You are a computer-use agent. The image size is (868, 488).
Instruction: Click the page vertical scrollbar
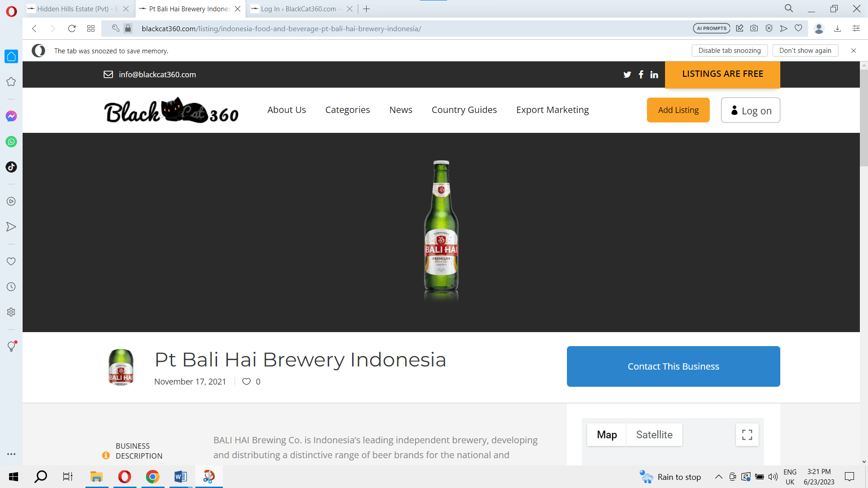tap(864, 117)
